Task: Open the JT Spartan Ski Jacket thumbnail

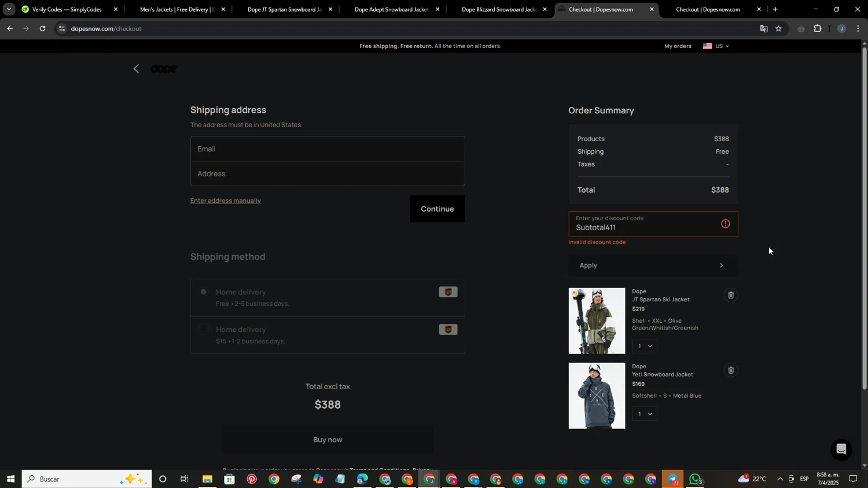Action: pyautogui.click(x=597, y=321)
